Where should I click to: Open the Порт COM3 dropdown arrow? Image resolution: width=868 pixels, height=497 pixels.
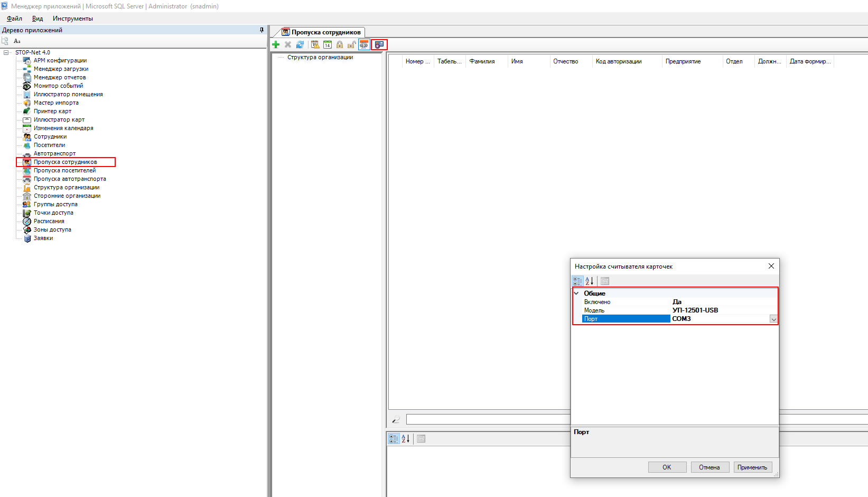773,319
